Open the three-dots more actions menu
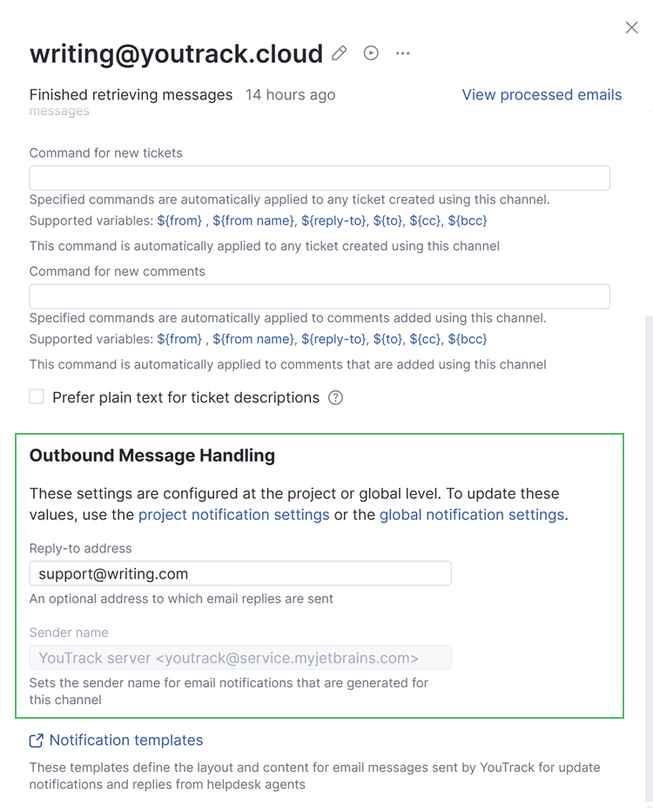This screenshot has height=812, width=653. click(x=402, y=53)
